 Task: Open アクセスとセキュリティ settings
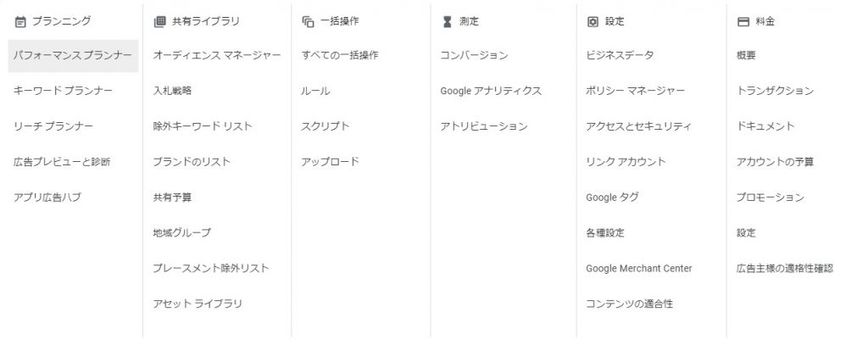point(638,126)
